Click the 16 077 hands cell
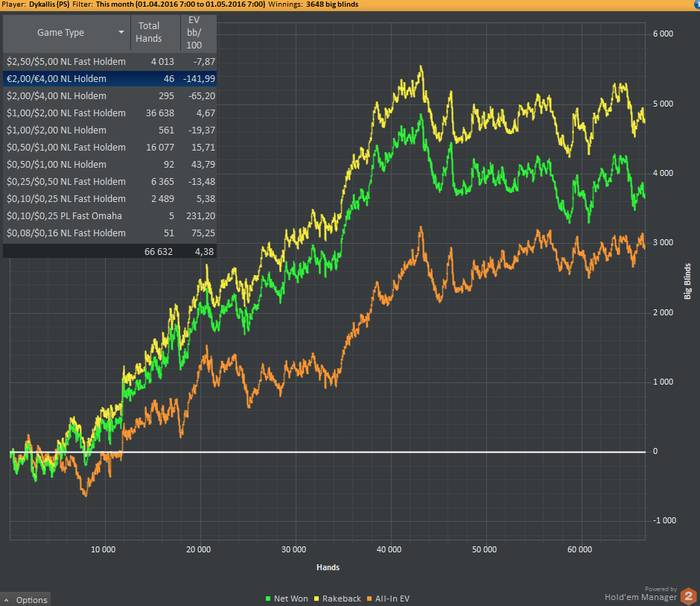 click(160, 147)
